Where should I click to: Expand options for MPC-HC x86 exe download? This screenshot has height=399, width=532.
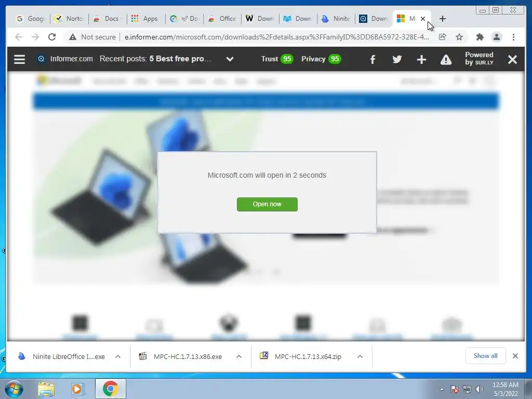click(239, 356)
